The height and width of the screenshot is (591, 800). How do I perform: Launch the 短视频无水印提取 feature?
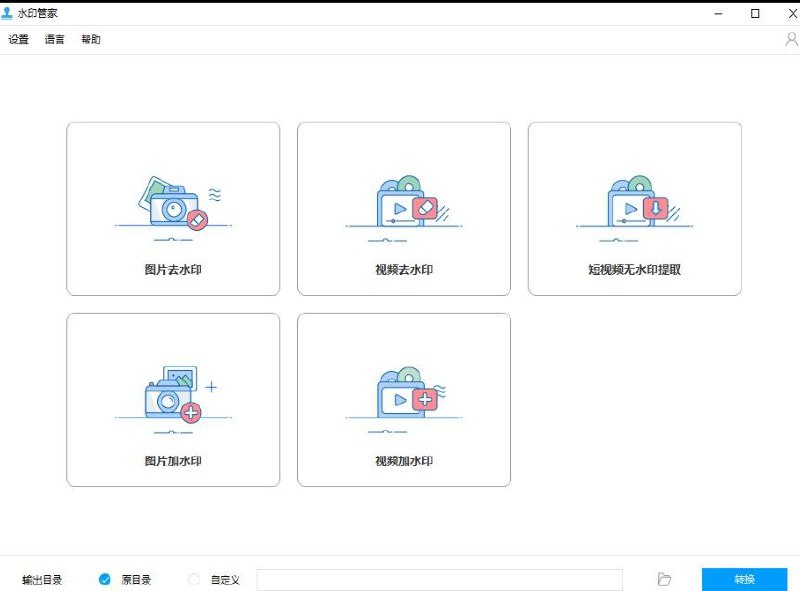coord(633,268)
